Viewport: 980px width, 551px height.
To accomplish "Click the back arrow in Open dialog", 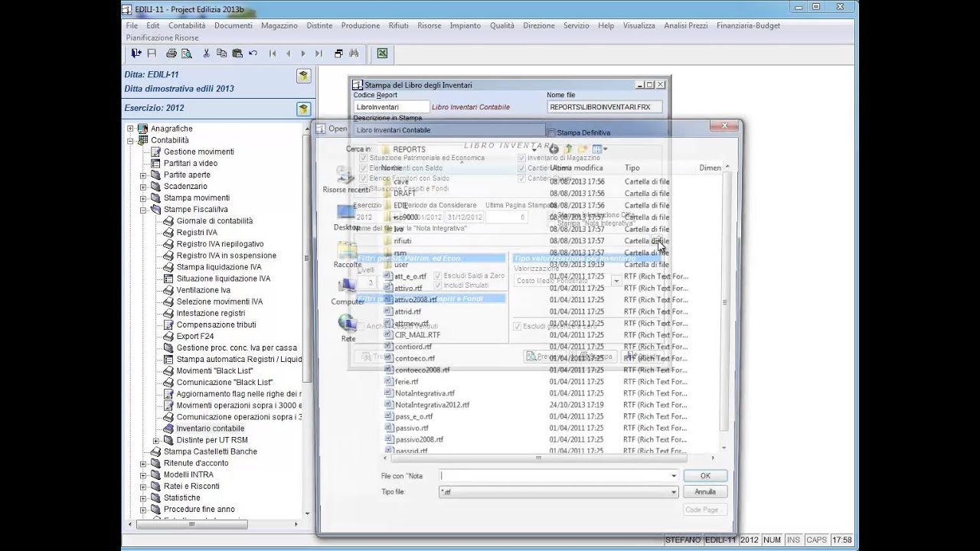I will pyautogui.click(x=554, y=149).
